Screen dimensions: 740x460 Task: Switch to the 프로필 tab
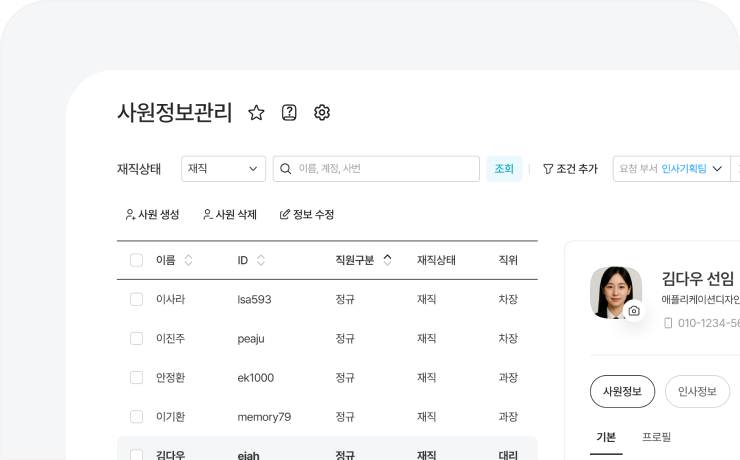[x=656, y=437]
